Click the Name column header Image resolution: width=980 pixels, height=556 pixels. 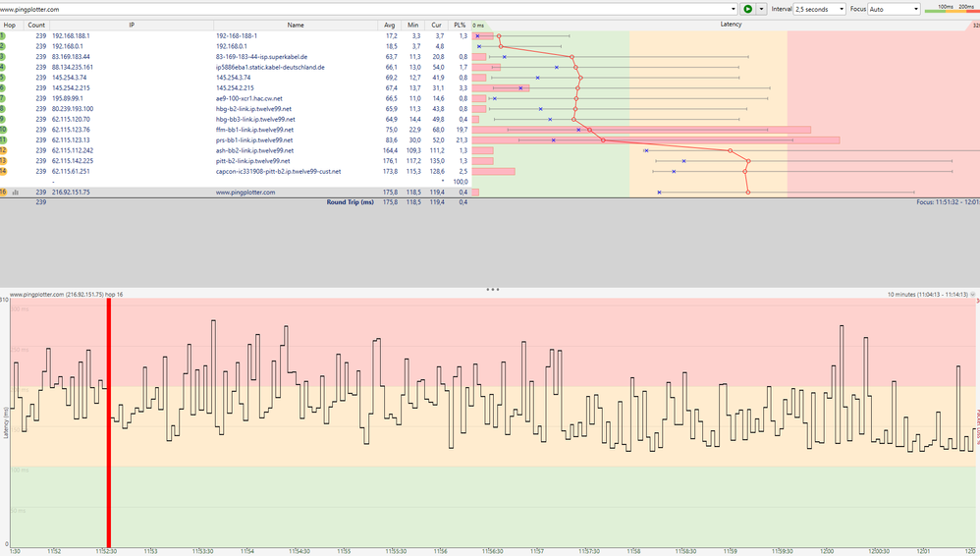(x=296, y=25)
